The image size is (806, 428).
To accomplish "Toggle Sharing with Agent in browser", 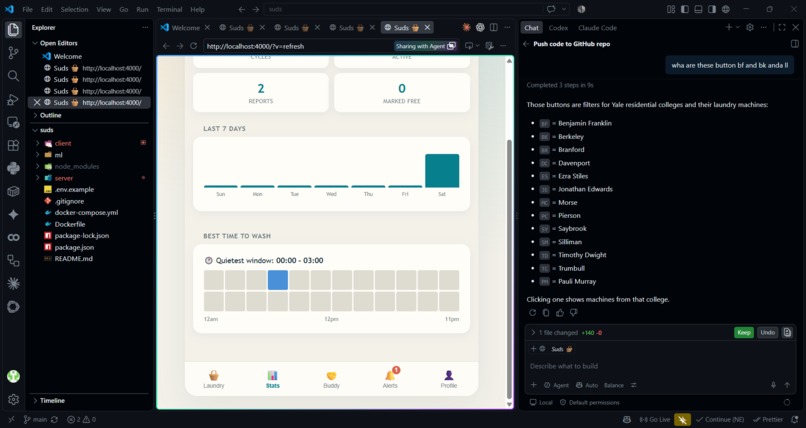I will pos(426,46).
